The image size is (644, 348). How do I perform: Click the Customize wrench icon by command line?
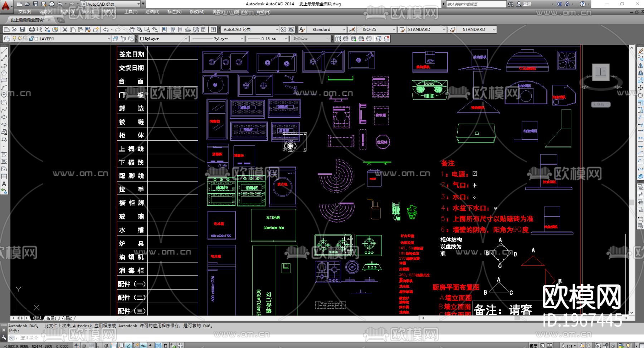tap(4, 337)
